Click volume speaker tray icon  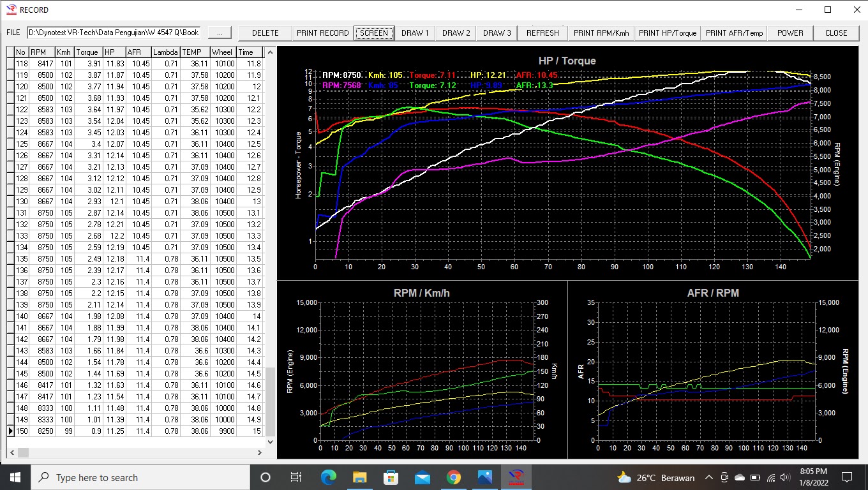pyautogui.click(x=786, y=478)
